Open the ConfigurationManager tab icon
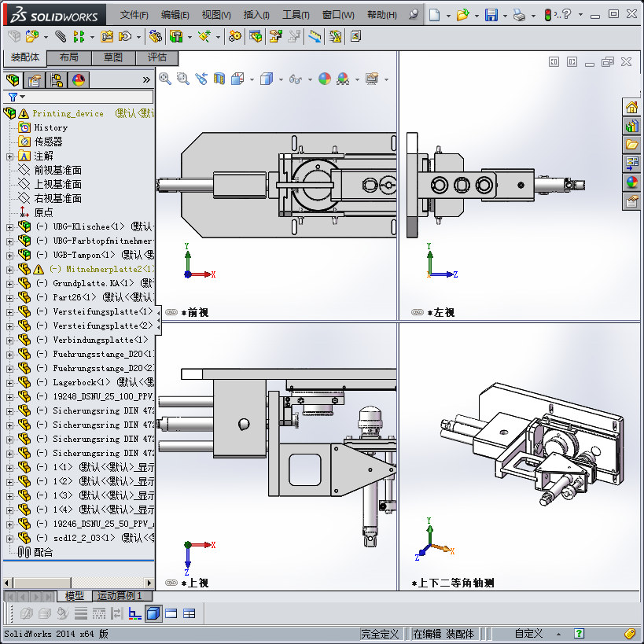The width and height of the screenshot is (644, 644). coord(57,79)
